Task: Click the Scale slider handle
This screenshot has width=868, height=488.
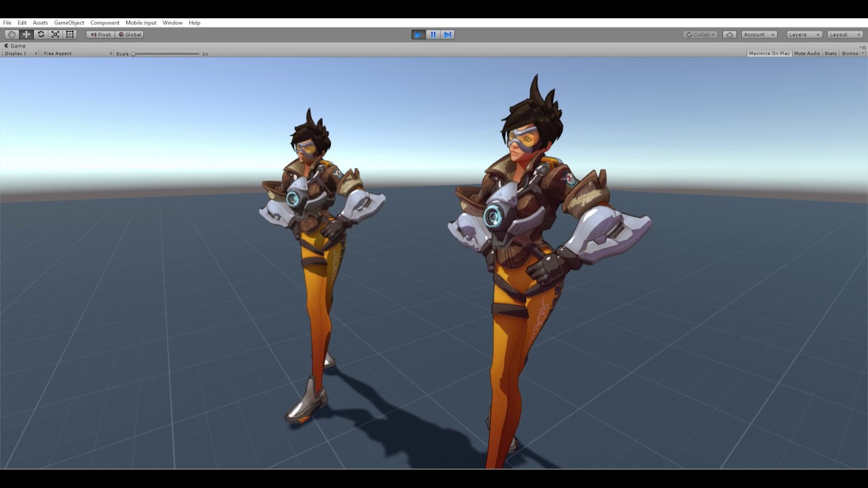Action: 134,54
